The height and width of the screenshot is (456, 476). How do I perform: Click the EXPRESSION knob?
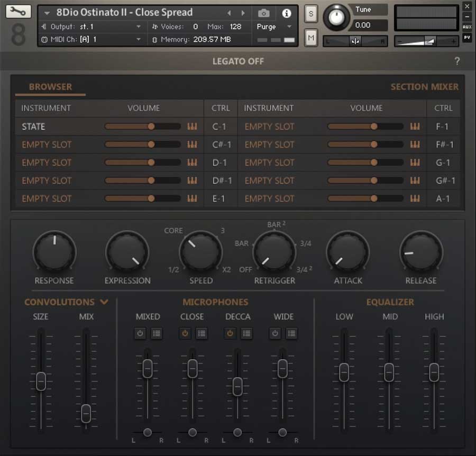[x=127, y=251]
